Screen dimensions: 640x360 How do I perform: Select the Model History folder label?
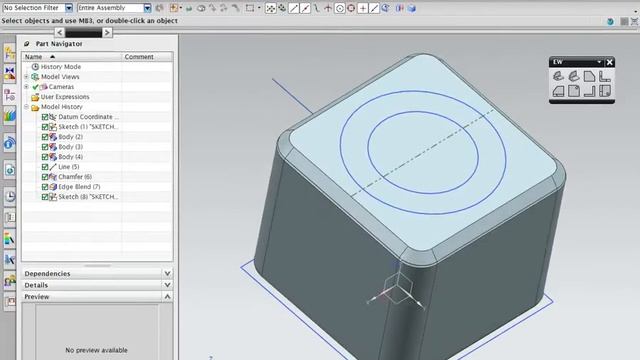[x=62, y=107]
